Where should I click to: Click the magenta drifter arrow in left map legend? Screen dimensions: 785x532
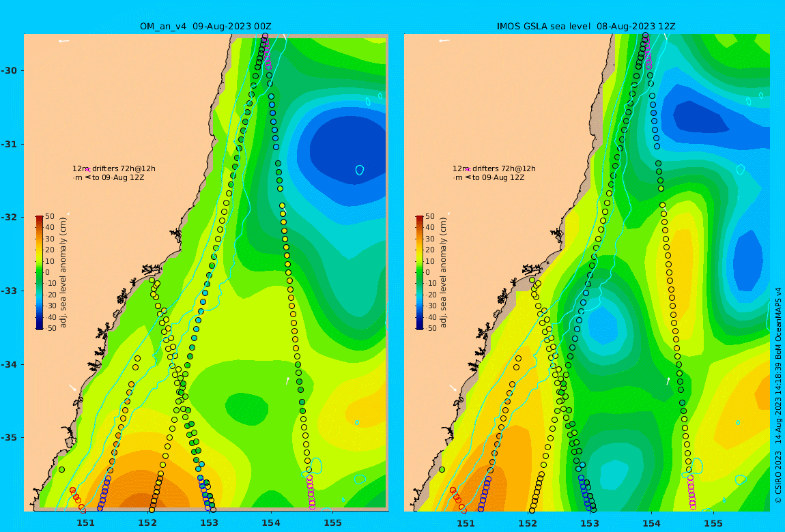pos(87,170)
